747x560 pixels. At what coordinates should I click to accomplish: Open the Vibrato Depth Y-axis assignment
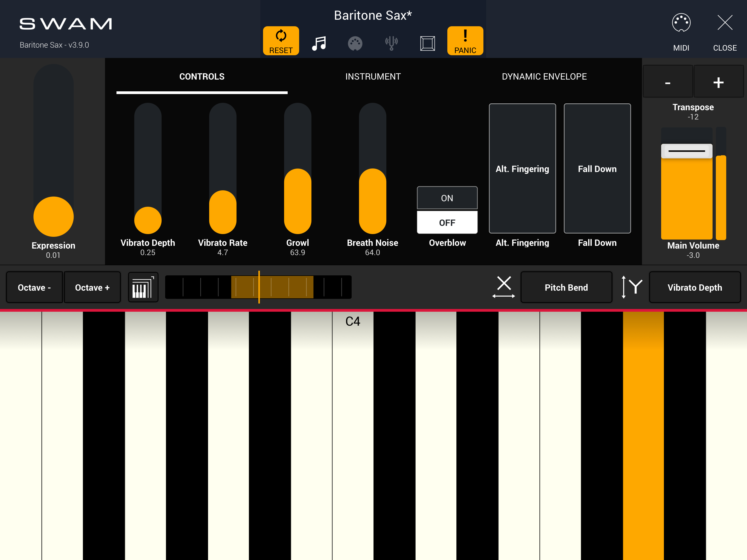[695, 287]
